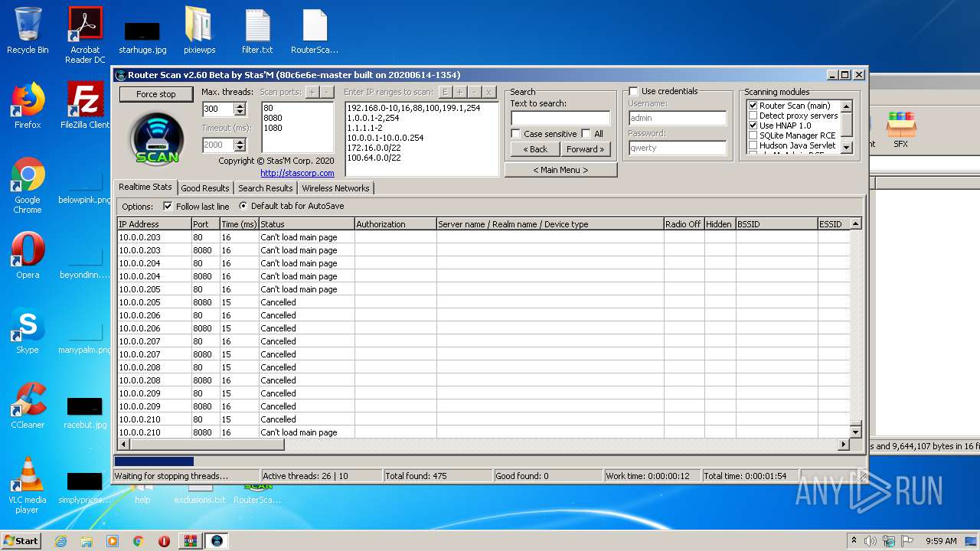Uncheck the Router Scan (main) module
The width and height of the screenshot is (980, 551).
coord(753,106)
